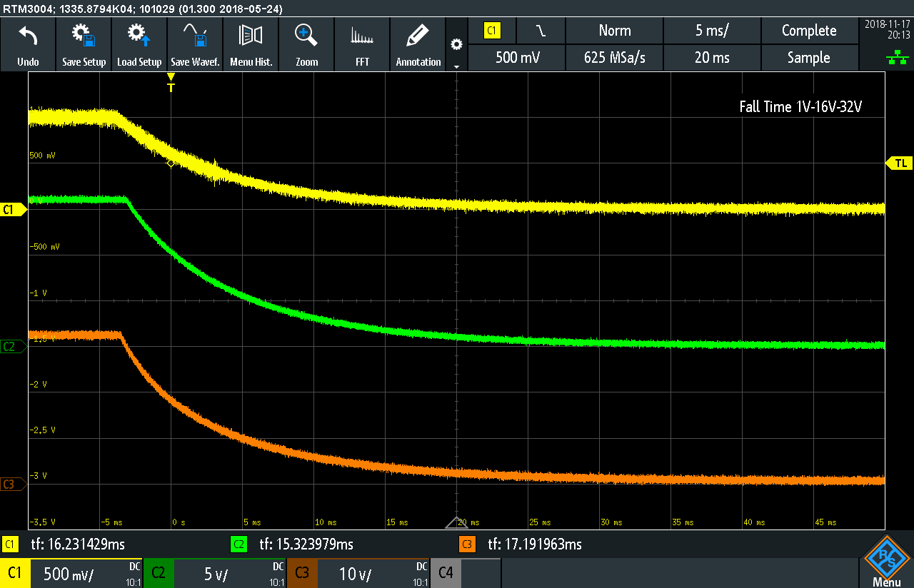Open the R&S Menu button
The height and width of the screenshot is (588, 914).
pyautogui.click(x=886, y=560)
